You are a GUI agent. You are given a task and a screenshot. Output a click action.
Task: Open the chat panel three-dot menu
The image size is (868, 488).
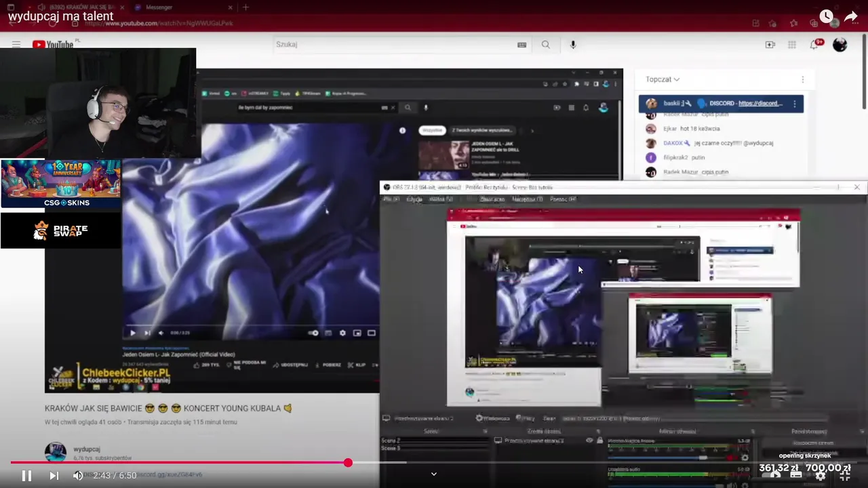pyautogui.click(x=802, y=79)
